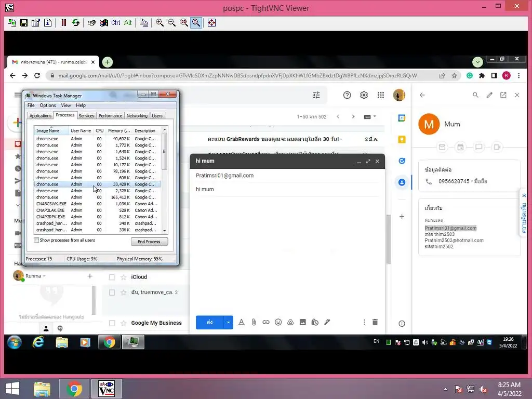Open Mum's contact in a new tab
The width and height of the screenshot is (532, 399).
[x=503, y=96]
